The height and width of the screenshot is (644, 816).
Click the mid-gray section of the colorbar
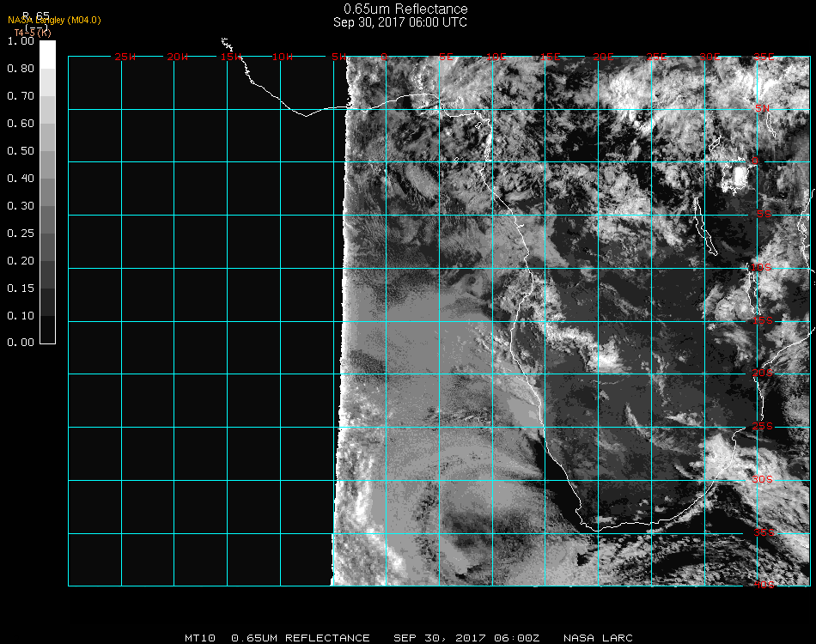pyautogui.click(x=47, y=192)
